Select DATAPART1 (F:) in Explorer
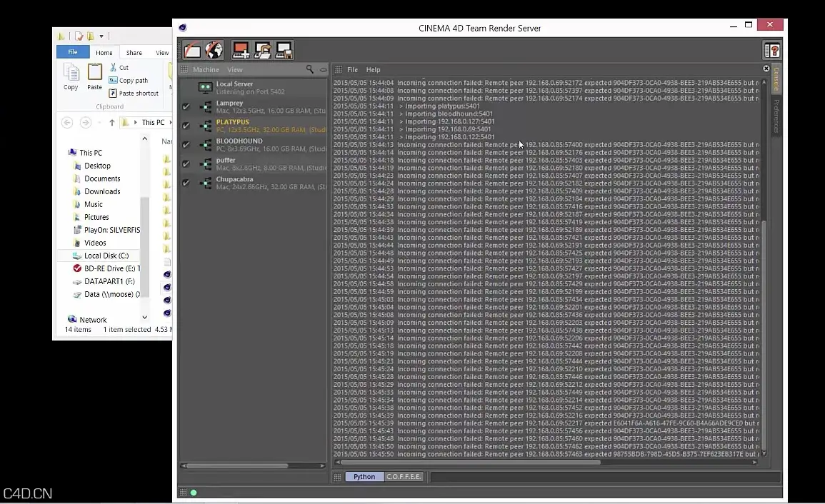 pyautogui.click(x=109, y=281)
